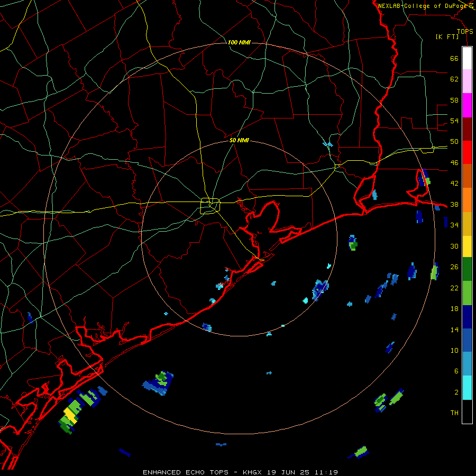
Task: Click the TOPS legend heading
Action: point(465,32)
